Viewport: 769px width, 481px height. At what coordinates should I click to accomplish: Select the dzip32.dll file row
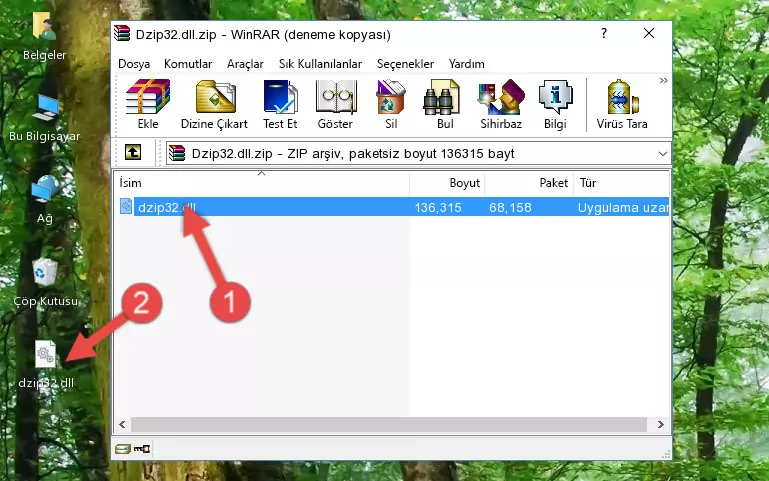point(392,207)
